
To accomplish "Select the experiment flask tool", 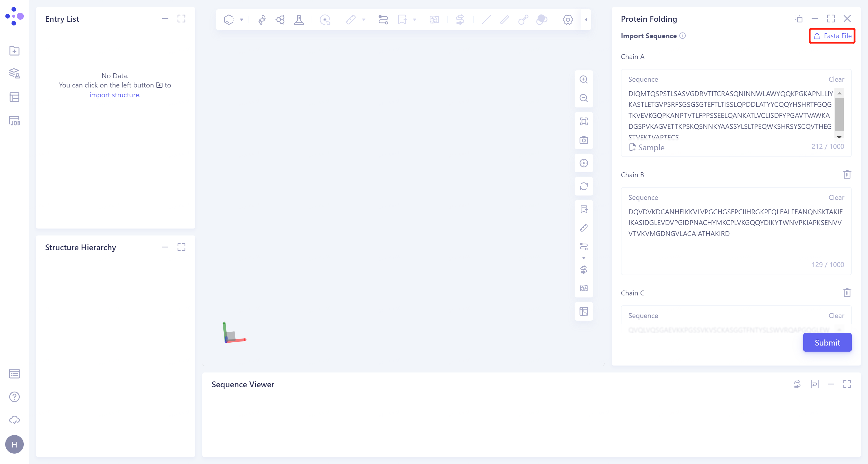I will (299, 20).
